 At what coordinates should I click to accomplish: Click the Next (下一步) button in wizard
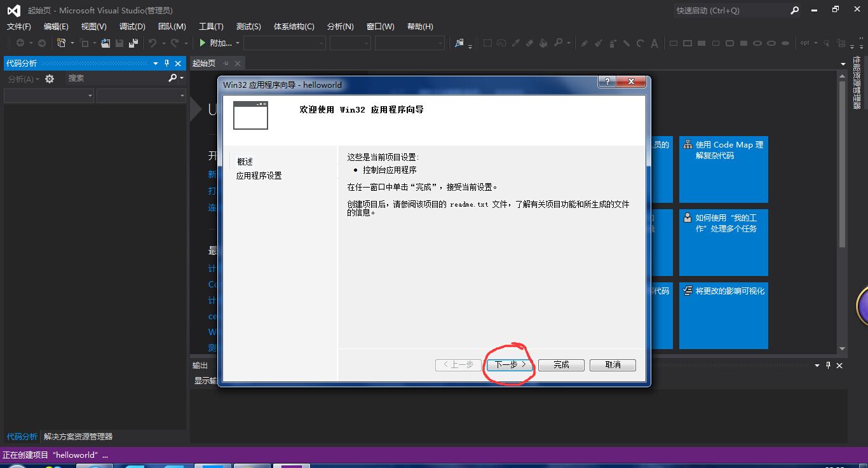pos(510,364)
